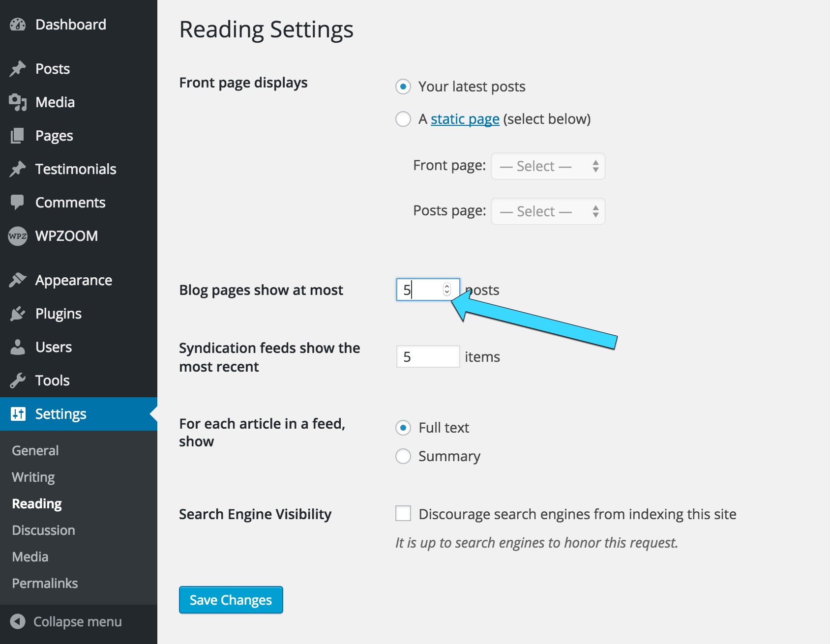
Task: Click the Syndication feeds show the most recent label
Action: [269, 357]
